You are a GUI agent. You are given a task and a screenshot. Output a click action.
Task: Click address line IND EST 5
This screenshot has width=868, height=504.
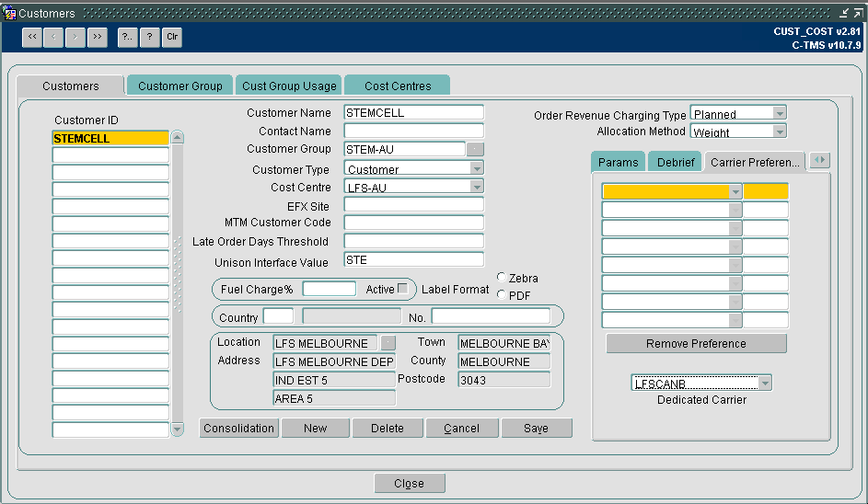[x=334, y=380]
